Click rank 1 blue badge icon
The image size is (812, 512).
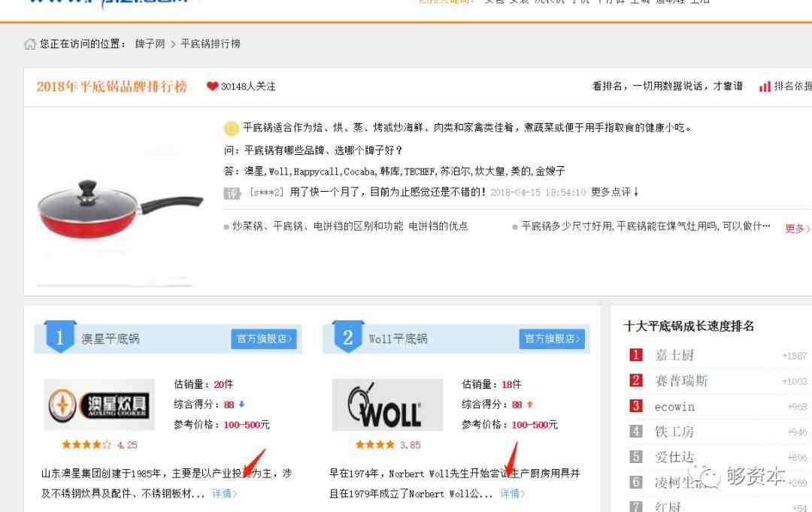[x=60, y=337]
